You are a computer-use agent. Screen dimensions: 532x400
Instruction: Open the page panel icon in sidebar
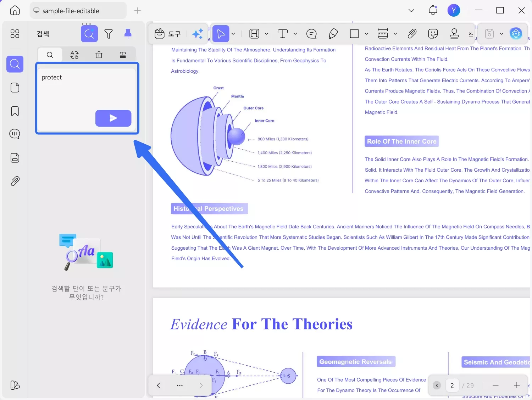tap(15, 88)
